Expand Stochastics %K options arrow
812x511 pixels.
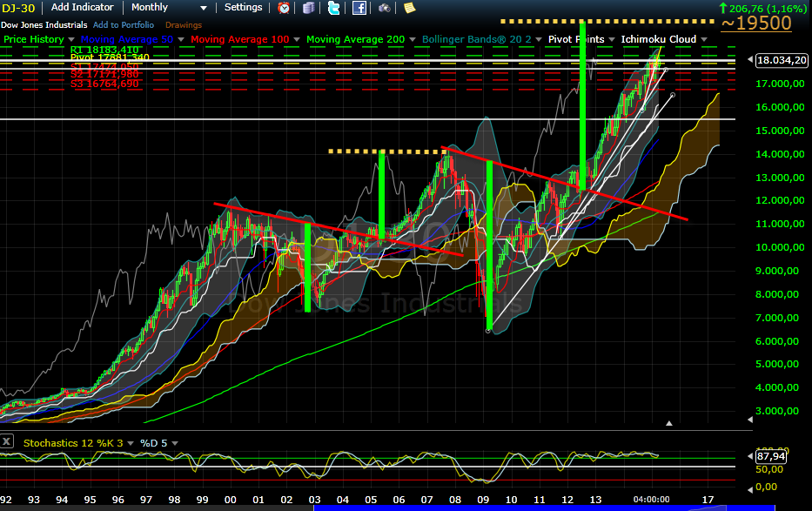tap(131, 443)
